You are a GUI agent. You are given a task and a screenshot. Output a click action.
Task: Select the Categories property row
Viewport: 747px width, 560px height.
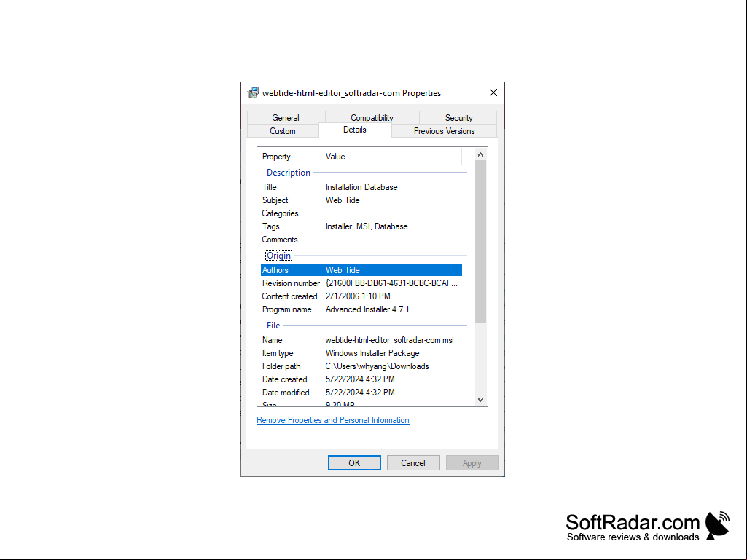pyautogui.click(x=361, y=213)
